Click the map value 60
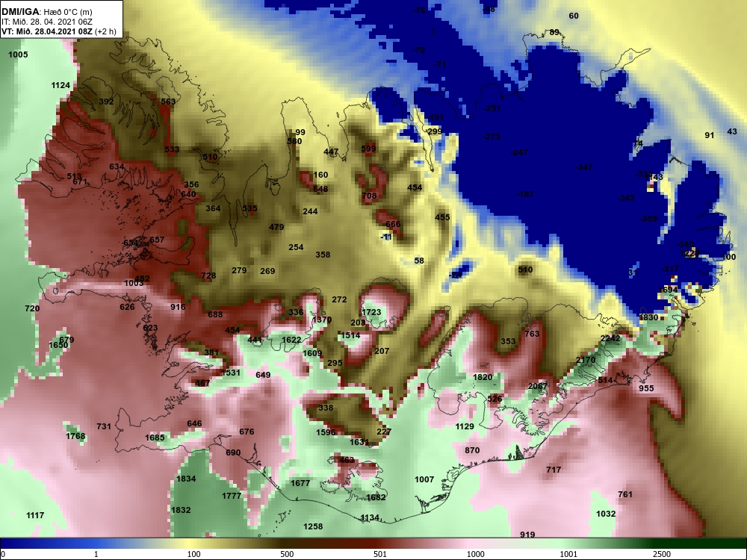This screenshot has width=747, height=560. click(574, 16)
